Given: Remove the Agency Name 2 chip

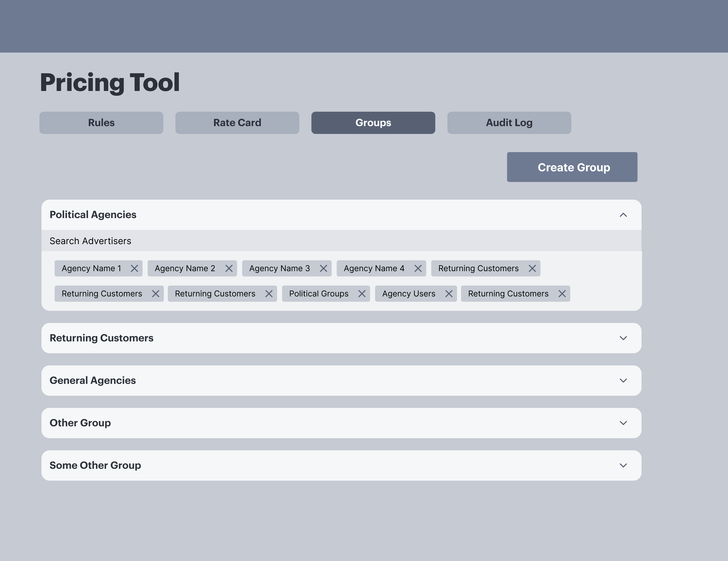Looking at the screenshot, I should pos(229,268).
